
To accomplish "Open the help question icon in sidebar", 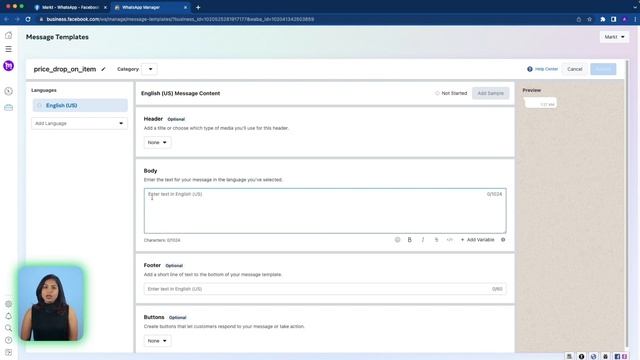I will (x=8, y=340).
